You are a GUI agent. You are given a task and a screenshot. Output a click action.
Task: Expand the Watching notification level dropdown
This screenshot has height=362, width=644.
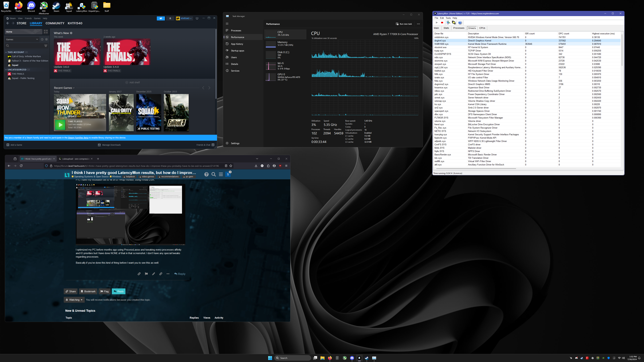click(74, 300)
